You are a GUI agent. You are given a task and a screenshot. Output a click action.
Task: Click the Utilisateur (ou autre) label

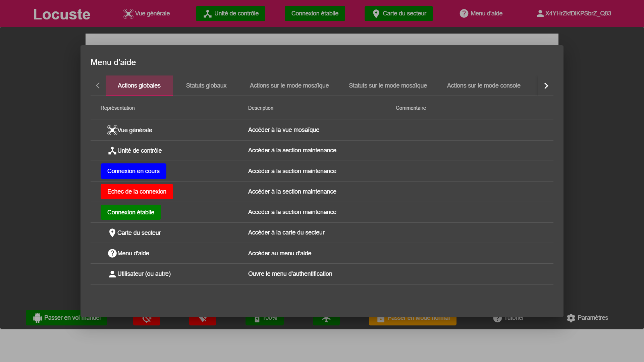(x=144, y=274)
